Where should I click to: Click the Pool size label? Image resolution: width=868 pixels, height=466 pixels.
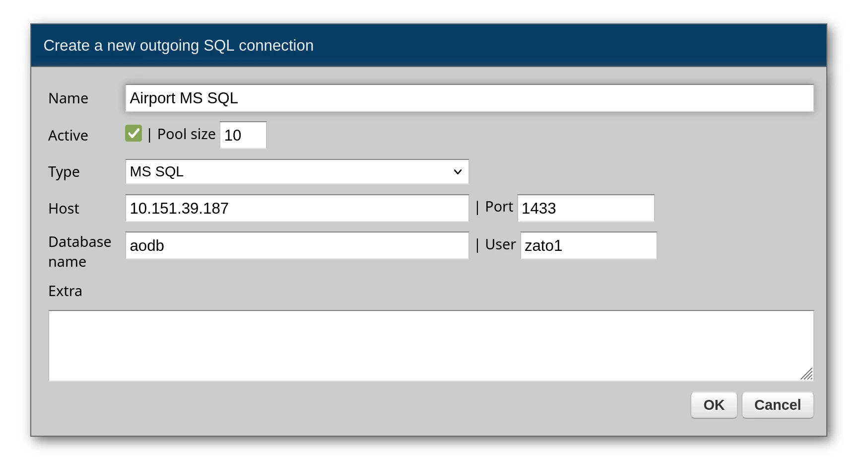(x=186, y=134)
